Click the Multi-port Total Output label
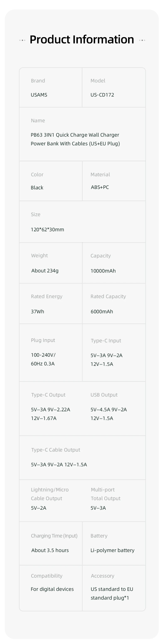Image resolution: width=164 pixels, height=644 pixels. point(105,494)
